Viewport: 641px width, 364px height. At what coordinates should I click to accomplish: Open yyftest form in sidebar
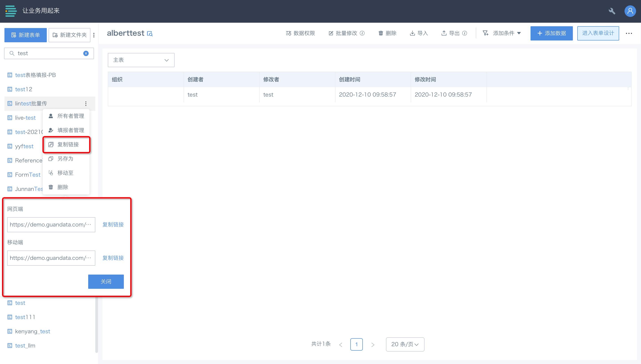pyautogui.click(x=24, y=146)
